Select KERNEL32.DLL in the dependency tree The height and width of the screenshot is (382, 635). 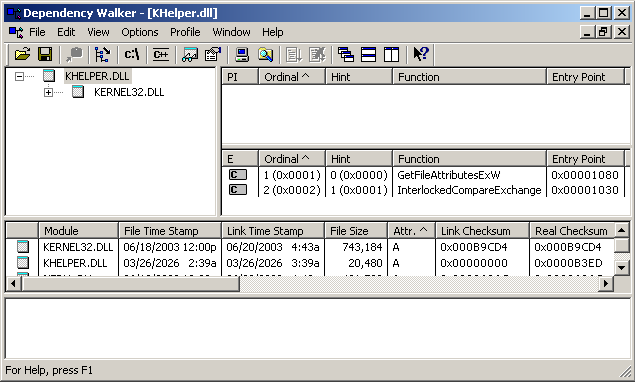click(x=129, y=92)
